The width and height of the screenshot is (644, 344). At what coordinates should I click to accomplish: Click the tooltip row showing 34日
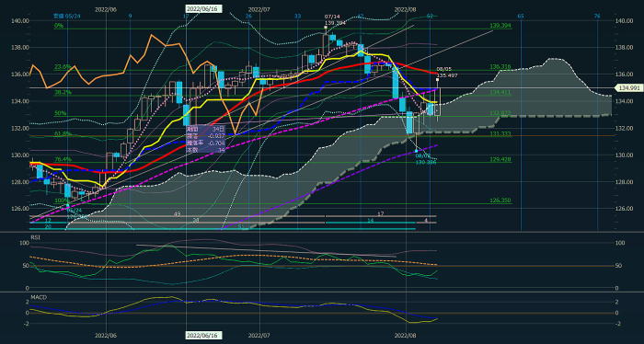pos(204,129)
